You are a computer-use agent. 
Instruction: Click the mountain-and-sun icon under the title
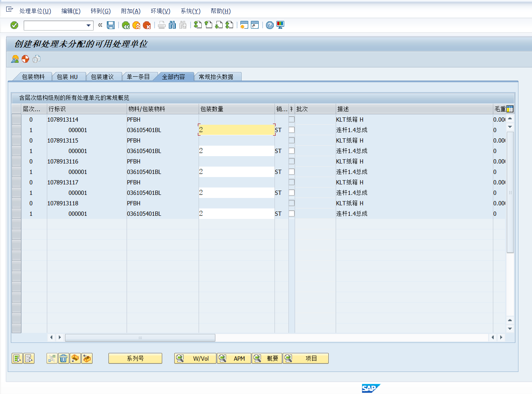point(15,59)
